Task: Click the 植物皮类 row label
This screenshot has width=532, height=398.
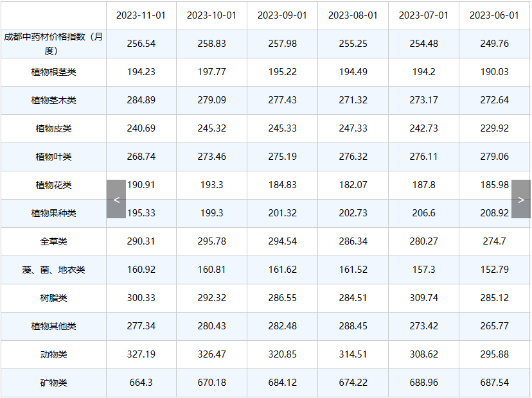Action: click(x=53, y=128)
